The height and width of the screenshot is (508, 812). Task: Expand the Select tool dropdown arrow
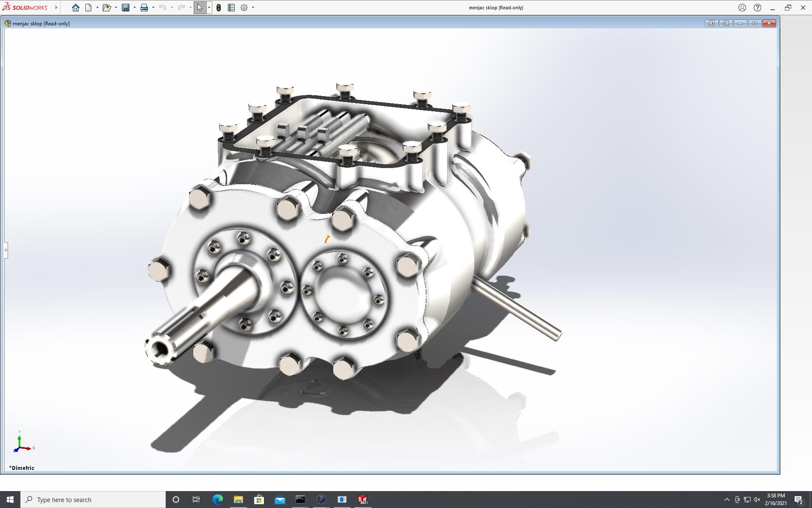tap(209, 8)
